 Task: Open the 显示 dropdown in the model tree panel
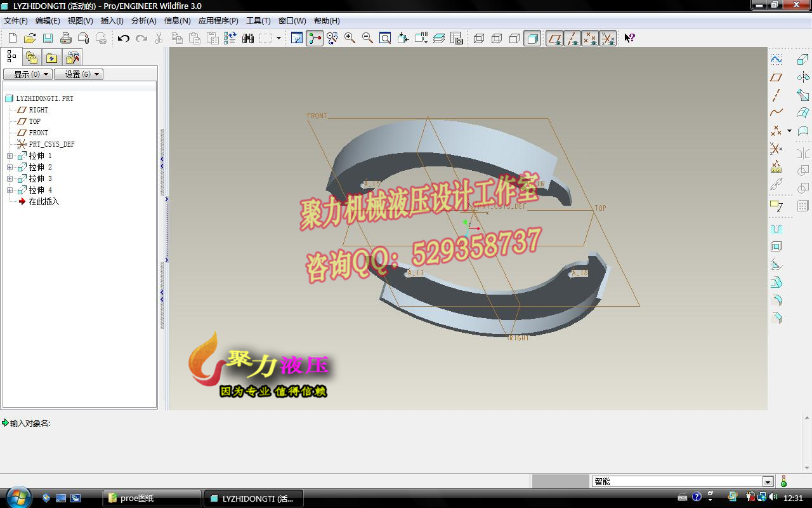(27, 74)
